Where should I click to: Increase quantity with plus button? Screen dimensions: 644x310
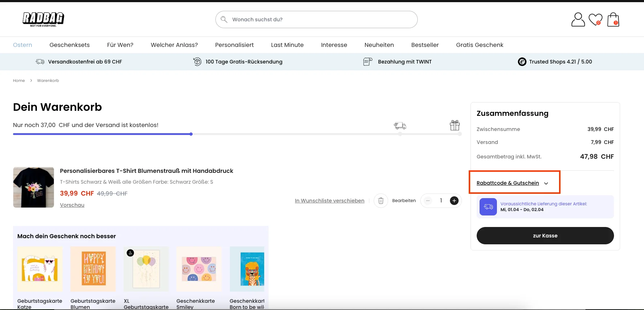(x=454, y=201)
